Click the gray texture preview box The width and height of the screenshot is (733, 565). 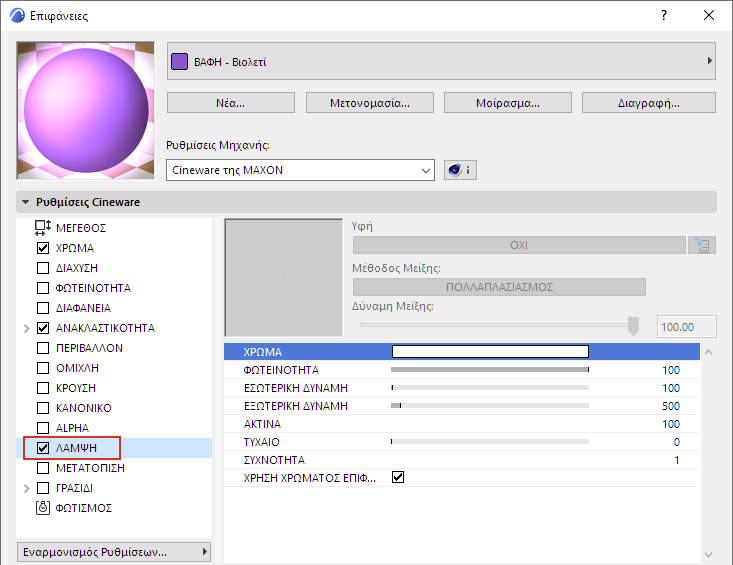tap(283, 278)
